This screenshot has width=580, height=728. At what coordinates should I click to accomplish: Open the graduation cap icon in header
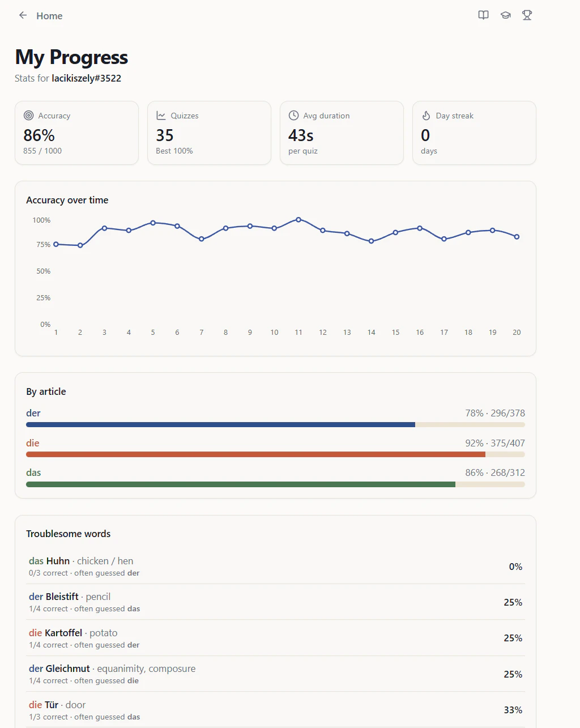click(x=505, y=15)
